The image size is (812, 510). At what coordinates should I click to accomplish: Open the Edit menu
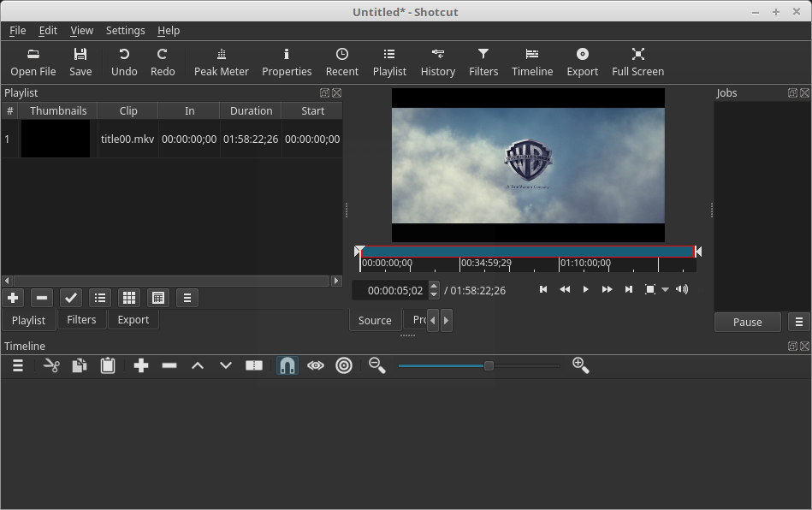[x=48, y=31]
